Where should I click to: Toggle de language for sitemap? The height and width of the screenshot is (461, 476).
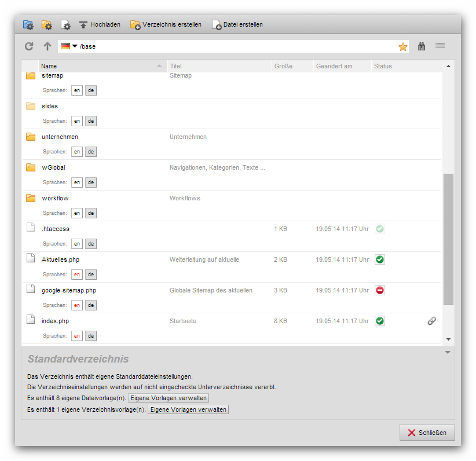click(91, 90)
